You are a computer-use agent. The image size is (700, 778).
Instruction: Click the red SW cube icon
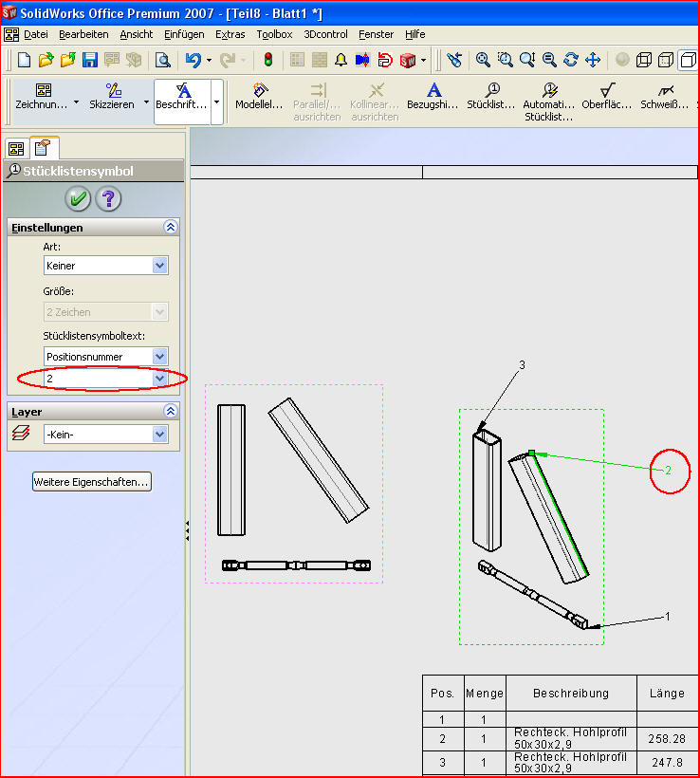point(407,60)
